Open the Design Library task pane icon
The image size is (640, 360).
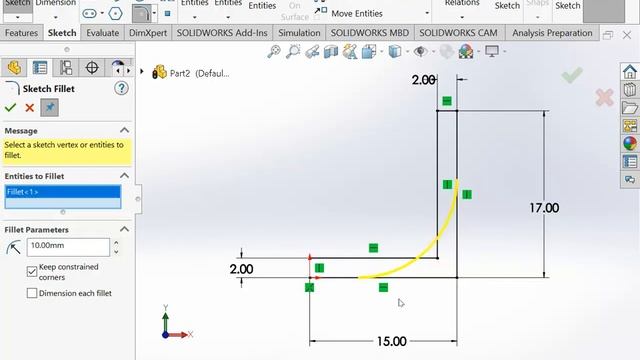click(x=630, y=90)
